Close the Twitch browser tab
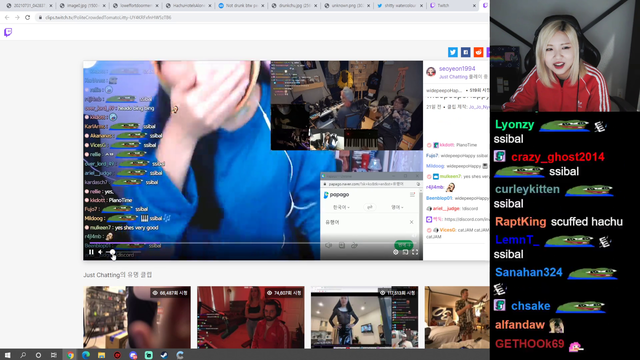The width and height of the screenshot is (640, 360). point(474,6)
